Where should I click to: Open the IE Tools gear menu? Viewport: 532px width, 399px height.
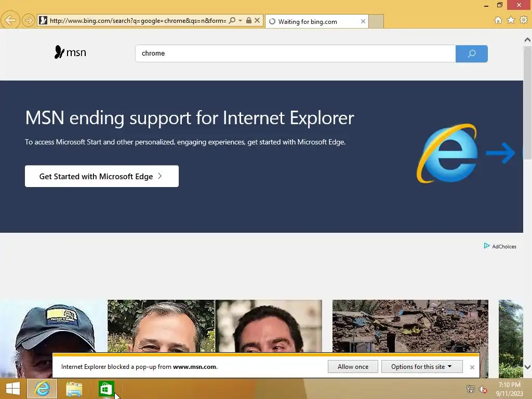tap(524, 20)
